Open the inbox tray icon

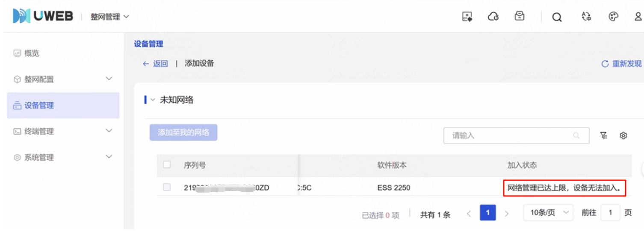(519, 17)
